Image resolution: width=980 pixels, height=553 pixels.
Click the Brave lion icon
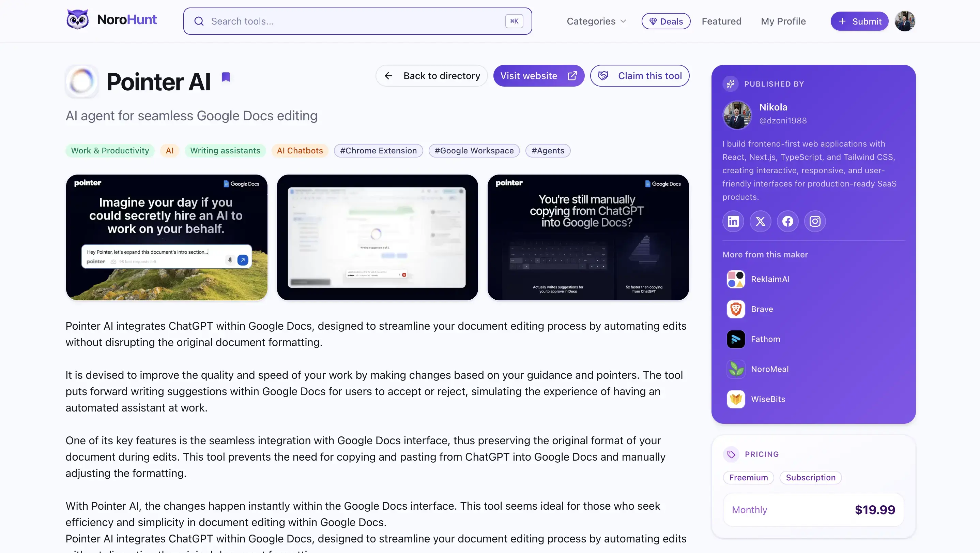click(736, 310)
